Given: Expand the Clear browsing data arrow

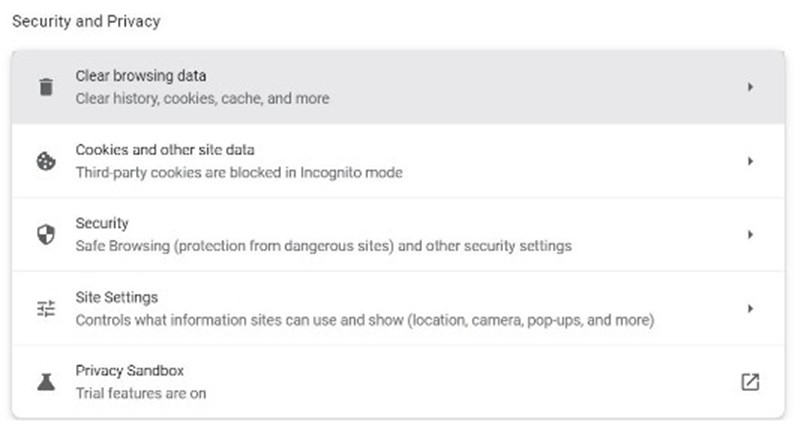Looking at the screenshot, I should [x=750, y=87].
